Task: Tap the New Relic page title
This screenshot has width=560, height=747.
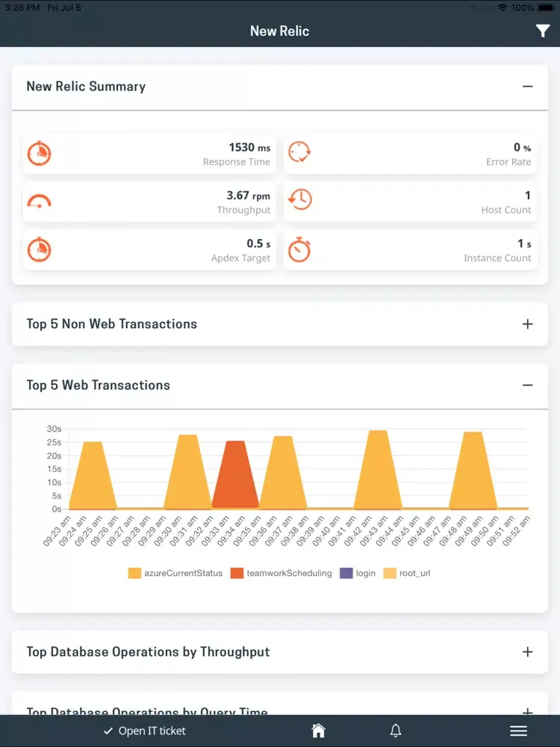Action: click(x=279, y=31)
